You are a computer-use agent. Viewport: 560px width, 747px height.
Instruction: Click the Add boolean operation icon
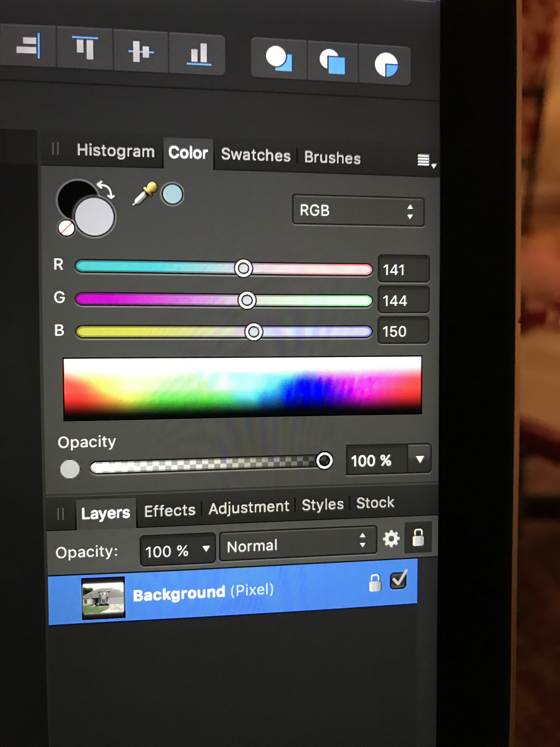point(279,59)
